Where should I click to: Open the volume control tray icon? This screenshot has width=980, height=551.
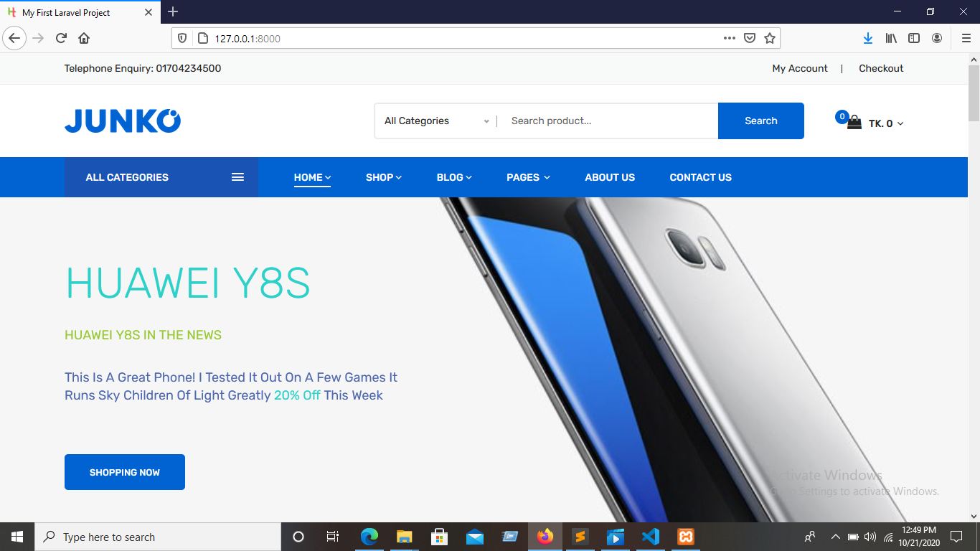pyautogui.click(x=870, y=537)
